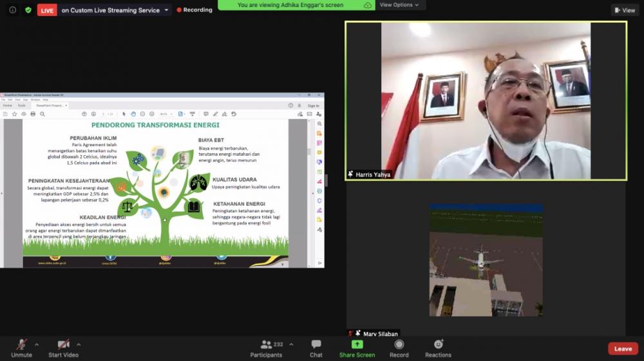Expand audio options arrow beside Unmute
Image resolution: width=644 pixels, height=361 pixels.
[36, 344]
